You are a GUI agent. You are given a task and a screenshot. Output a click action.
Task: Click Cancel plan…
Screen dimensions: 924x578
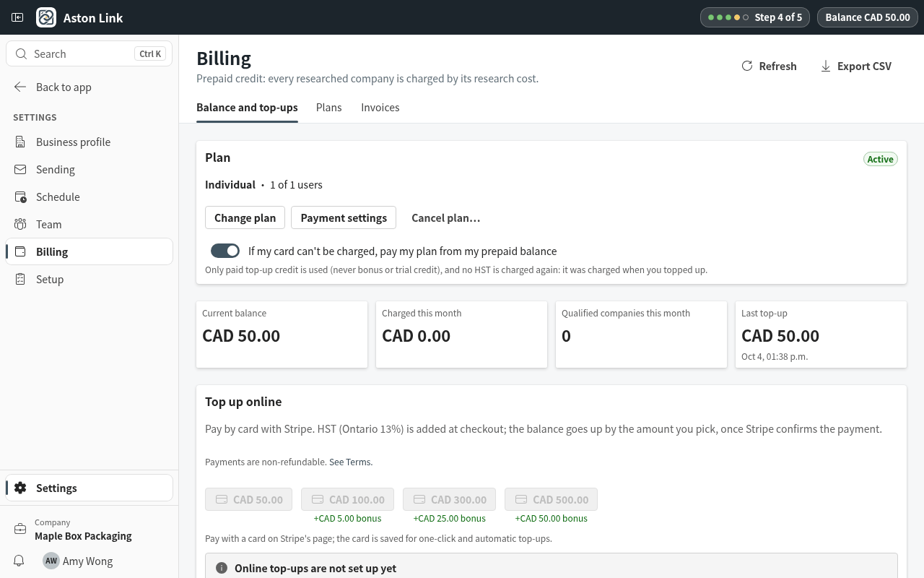[x=445, y=217]
